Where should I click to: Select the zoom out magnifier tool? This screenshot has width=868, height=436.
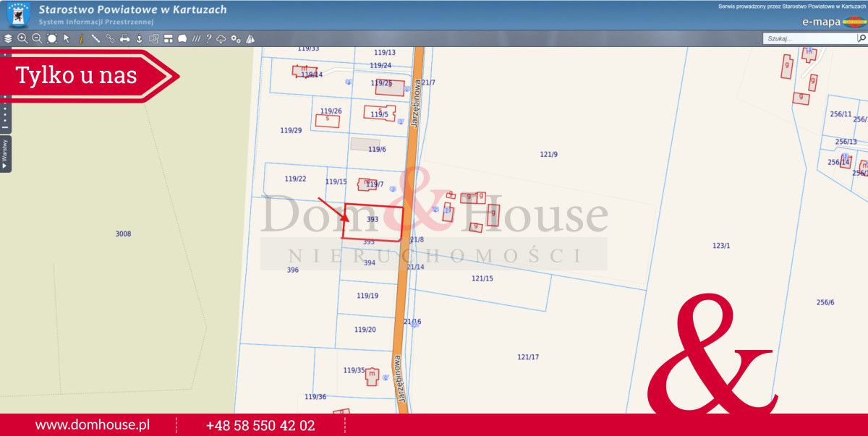[37, 38]
